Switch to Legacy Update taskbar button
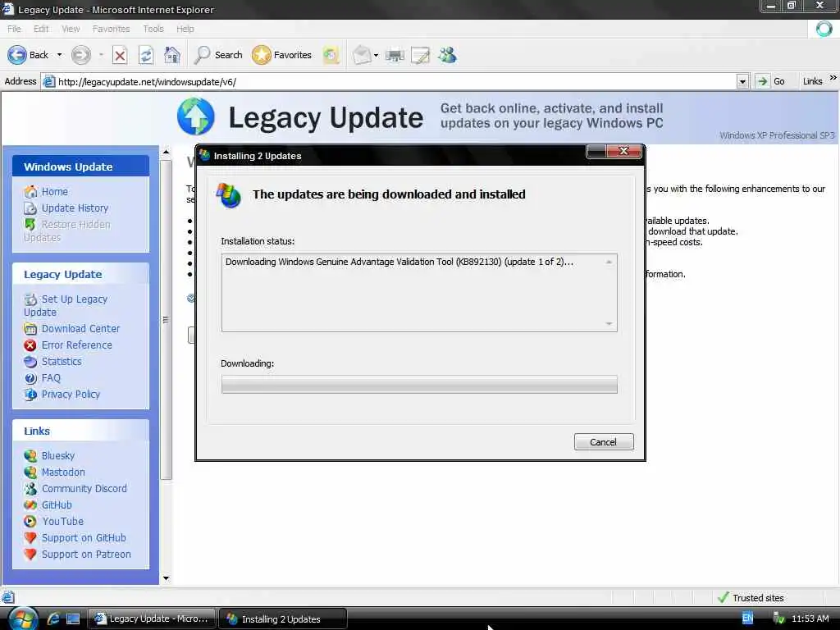The width and height of the screenshot is (840, 630). 152,619
